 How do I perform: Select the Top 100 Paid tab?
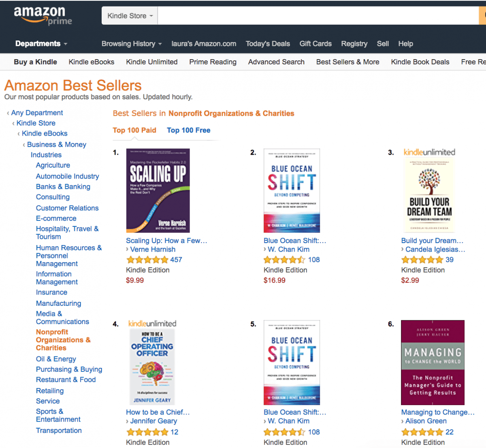(134, 130)
